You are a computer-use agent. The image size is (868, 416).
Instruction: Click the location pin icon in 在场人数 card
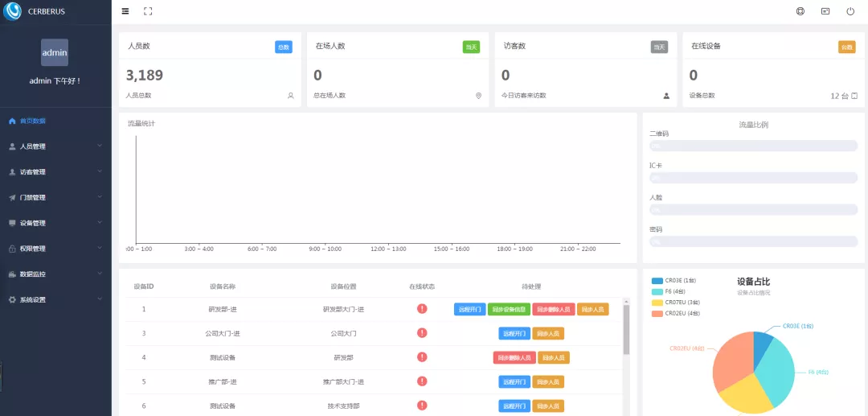click(x=478, y=96)
